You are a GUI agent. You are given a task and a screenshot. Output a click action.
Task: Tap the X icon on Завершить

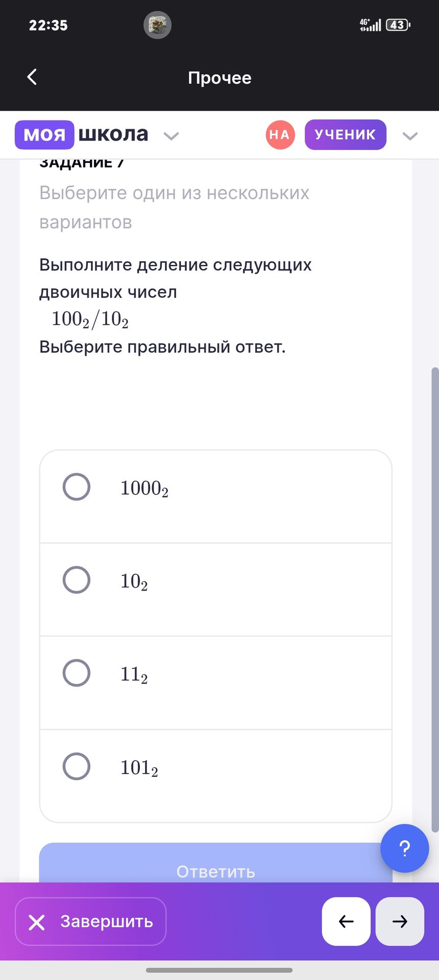[x=37, y=922]
